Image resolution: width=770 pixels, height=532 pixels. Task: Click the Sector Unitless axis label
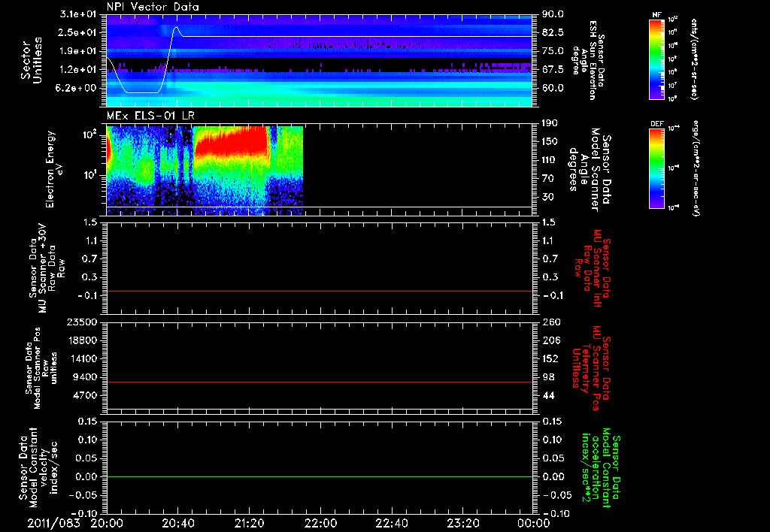click(x=32, y=60)
